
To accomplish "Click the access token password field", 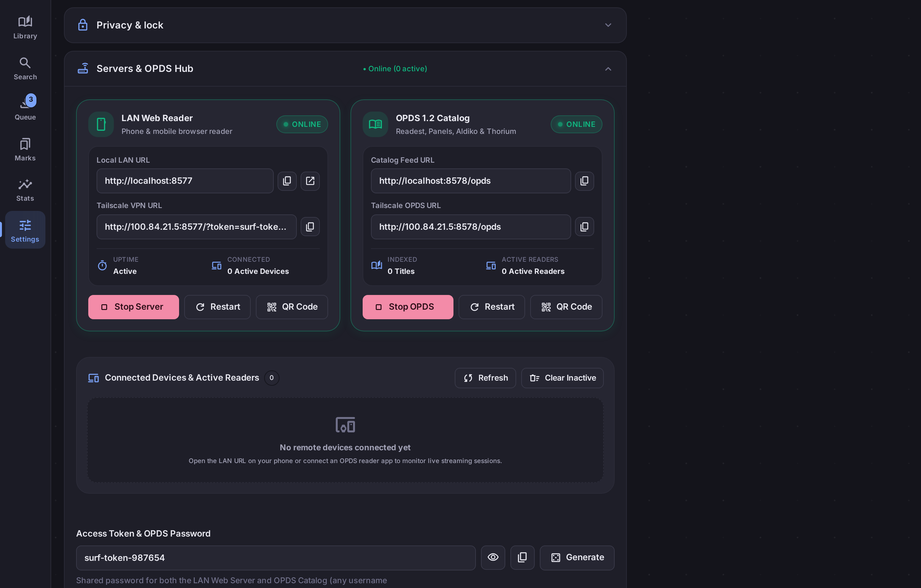I will coord(276,557).
